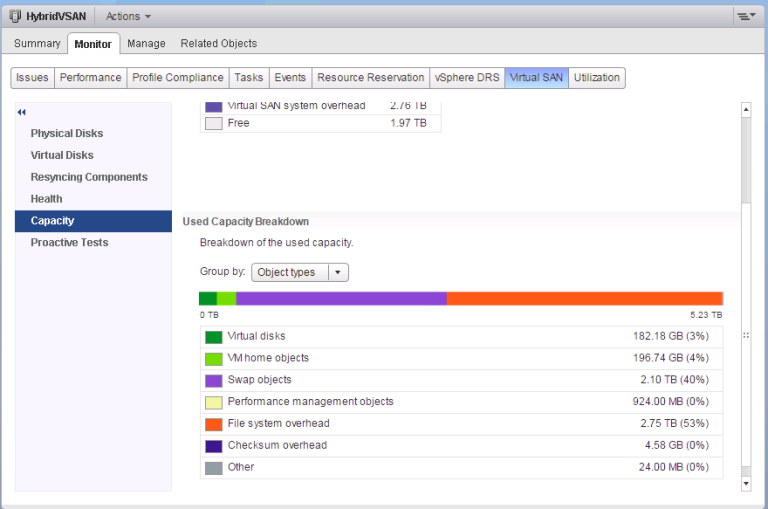
Task: Select Physical Disks in the sidebar
Action: click(66, 133)
